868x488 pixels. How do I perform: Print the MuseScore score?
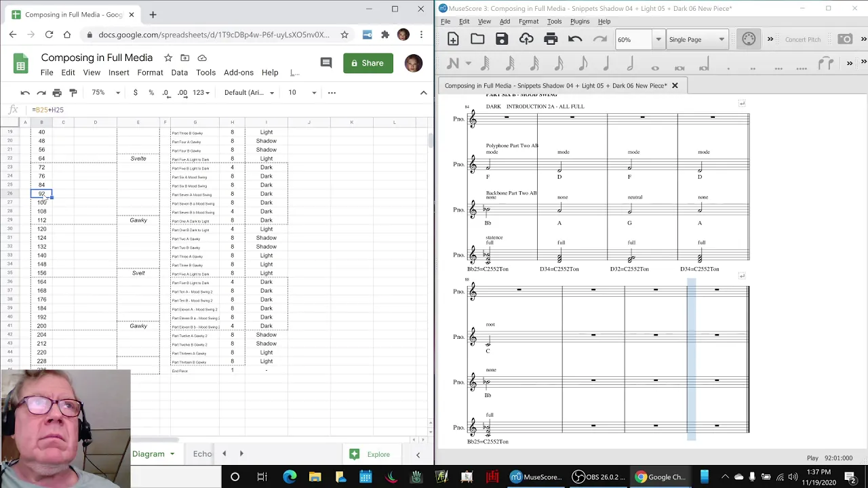pos(551,39)
